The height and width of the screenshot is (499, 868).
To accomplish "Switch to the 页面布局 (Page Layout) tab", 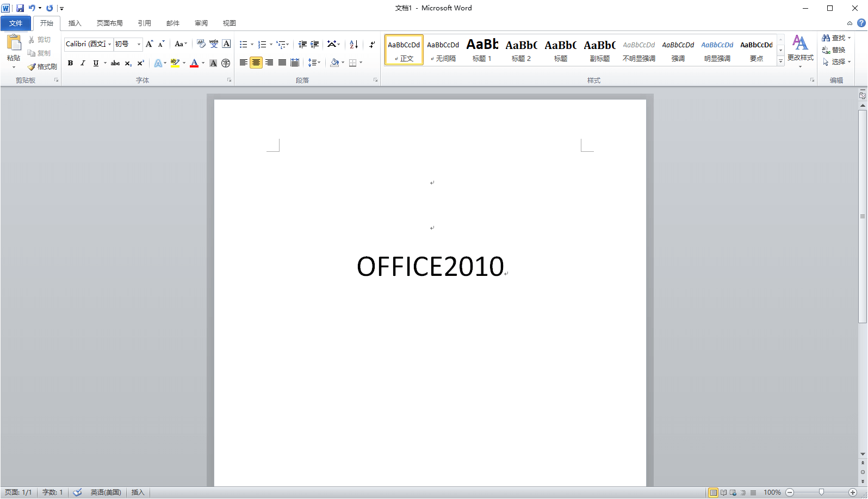I will pyautogui.click(x=109, y=23).
